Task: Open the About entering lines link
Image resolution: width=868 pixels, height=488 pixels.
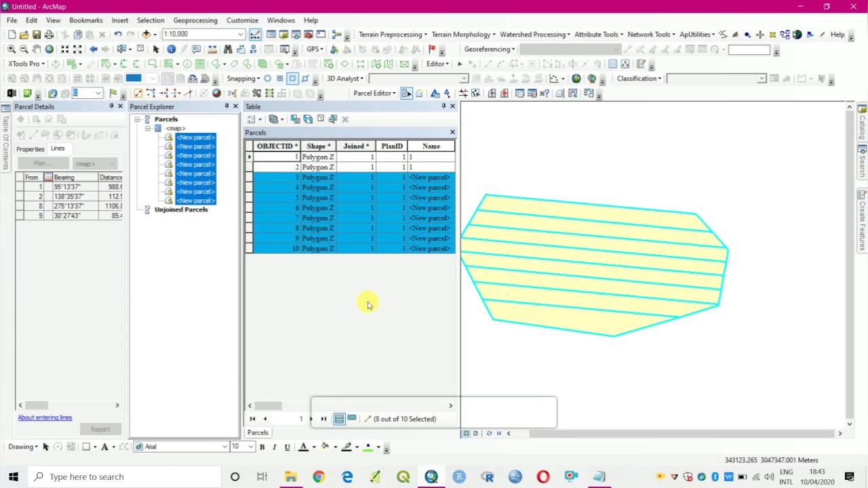Action: (x=45, y=418)
